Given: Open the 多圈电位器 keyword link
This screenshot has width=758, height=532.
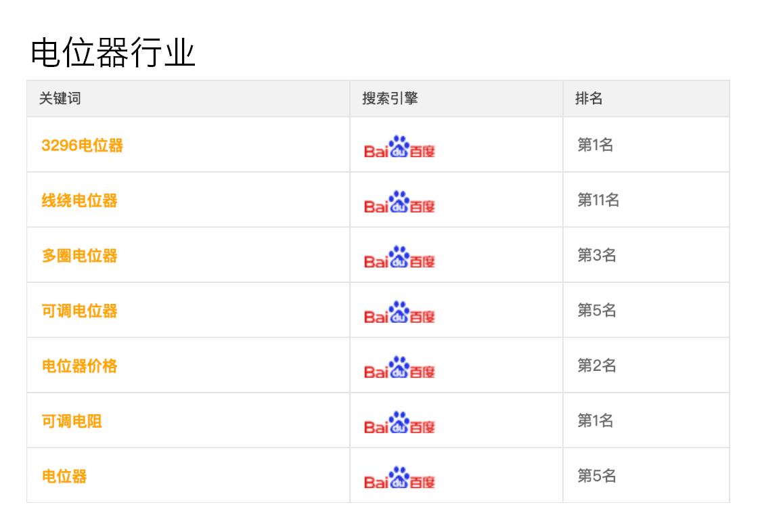Looking at the screenshot, I should 79,255.
